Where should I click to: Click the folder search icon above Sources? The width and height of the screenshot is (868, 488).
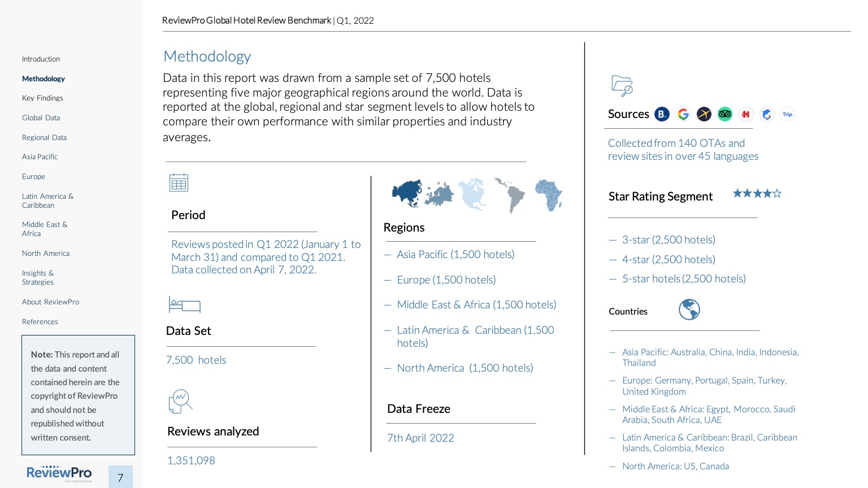click(622, 86)
